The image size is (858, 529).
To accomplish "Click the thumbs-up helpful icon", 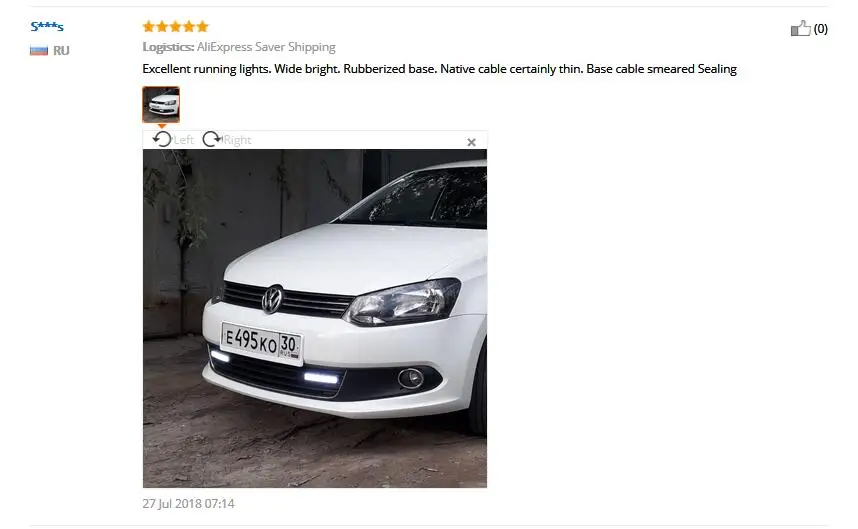I will [801, 28].
